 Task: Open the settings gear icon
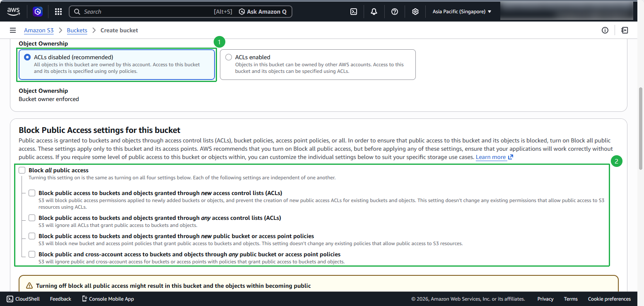click(x=415, y=12)
